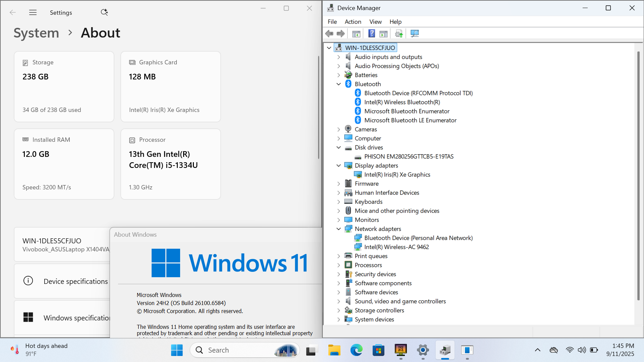Screen dimensions: 644x362
Task: Go back in the Settings window
Action: pyautogui.click(x=13, y=12)
